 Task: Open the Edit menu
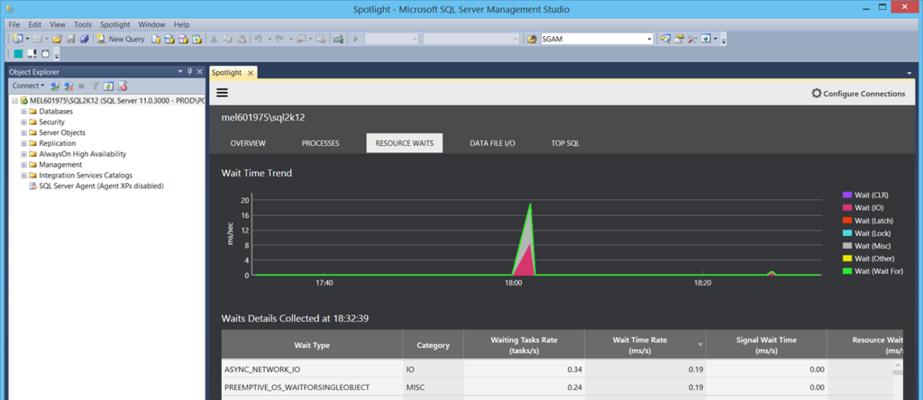pos(35,25)
